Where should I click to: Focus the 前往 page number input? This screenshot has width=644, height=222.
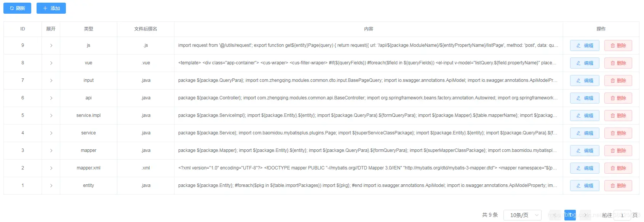(x=622, y=215)
